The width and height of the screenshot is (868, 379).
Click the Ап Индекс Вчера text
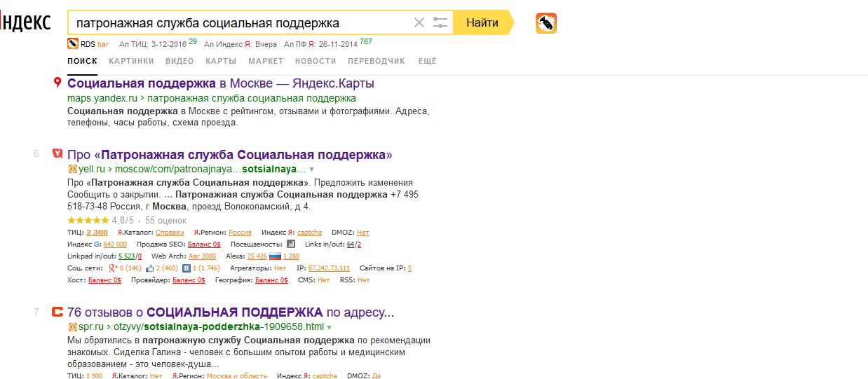point(240,43)
